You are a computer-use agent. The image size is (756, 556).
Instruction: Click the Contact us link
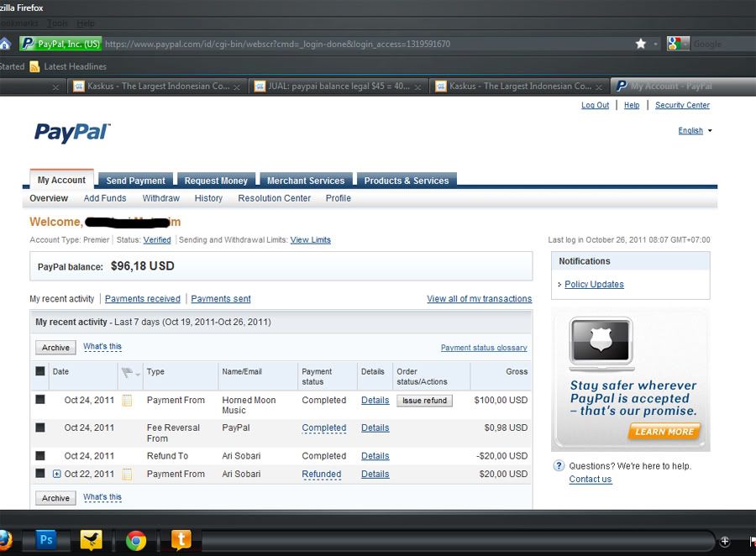(x=591, y=479)
